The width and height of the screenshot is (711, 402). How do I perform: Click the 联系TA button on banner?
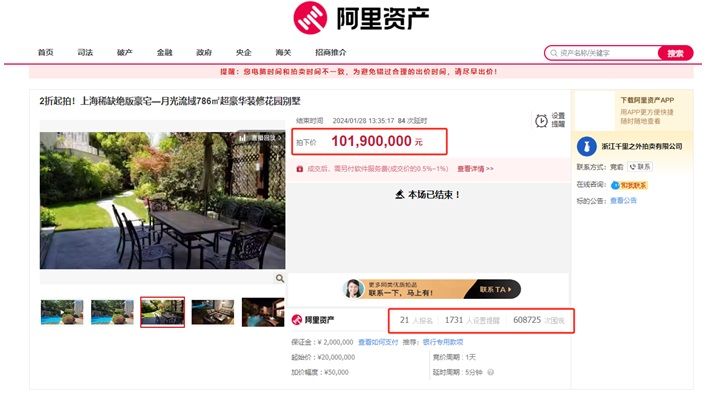point(493,289)
